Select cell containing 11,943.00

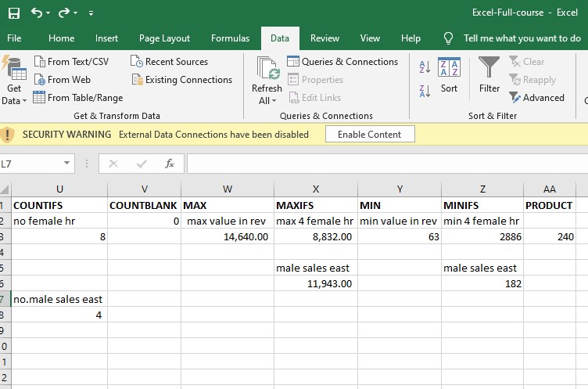[x=316, y=284]
